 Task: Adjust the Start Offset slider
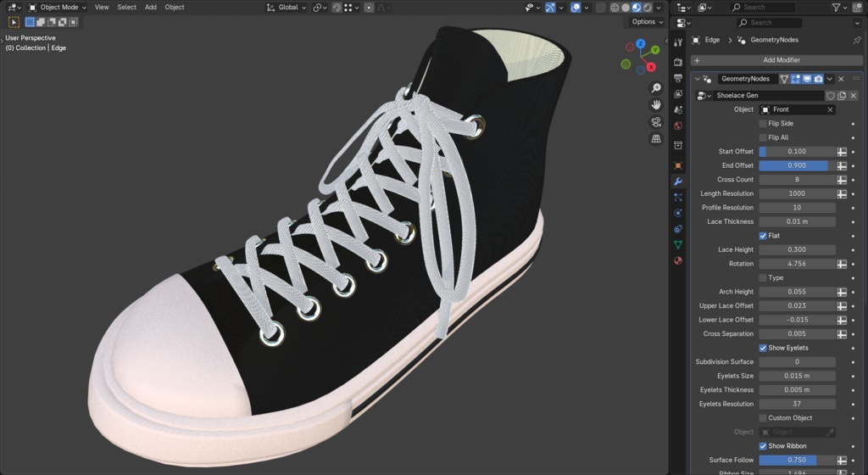[797, 152]
